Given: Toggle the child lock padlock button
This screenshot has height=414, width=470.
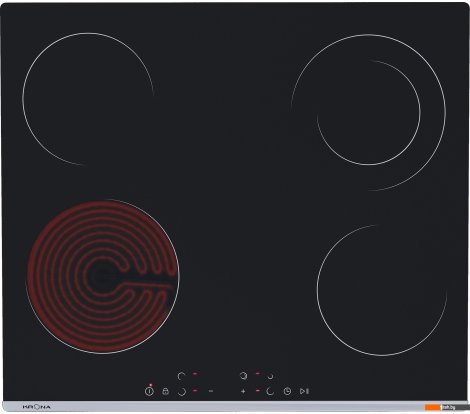Looking at the screenshot, I should click(165, 391).
